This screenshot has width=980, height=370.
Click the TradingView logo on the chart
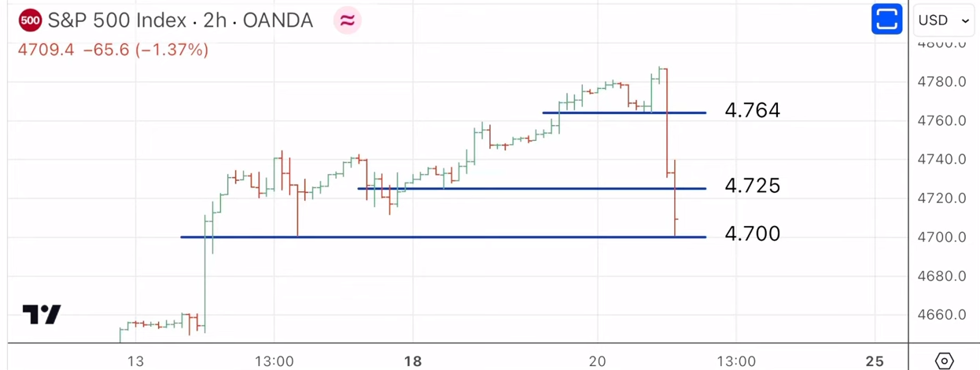tap(42, 315)
